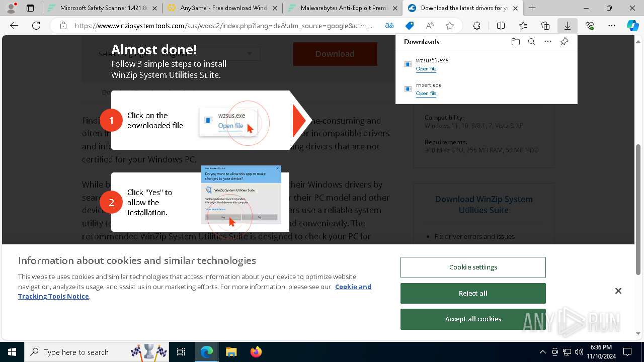The height and width of the screenshot is (362, 644).
Task: View site information lock icon
Action: point(63,26)
